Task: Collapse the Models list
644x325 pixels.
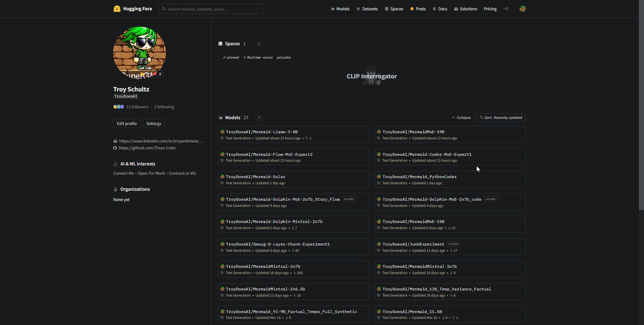Action: coord(461,118)
